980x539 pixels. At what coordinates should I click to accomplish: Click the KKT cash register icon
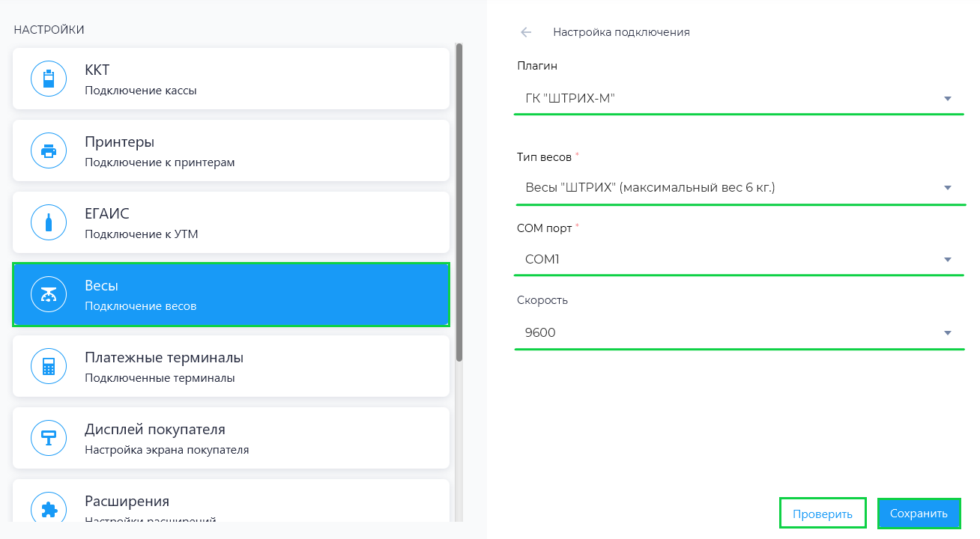(49, 79)
